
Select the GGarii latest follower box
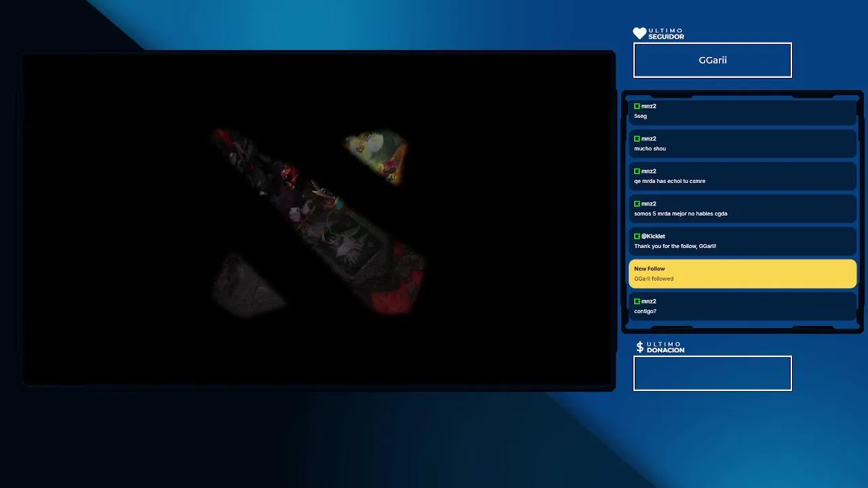tap(713, 60)
